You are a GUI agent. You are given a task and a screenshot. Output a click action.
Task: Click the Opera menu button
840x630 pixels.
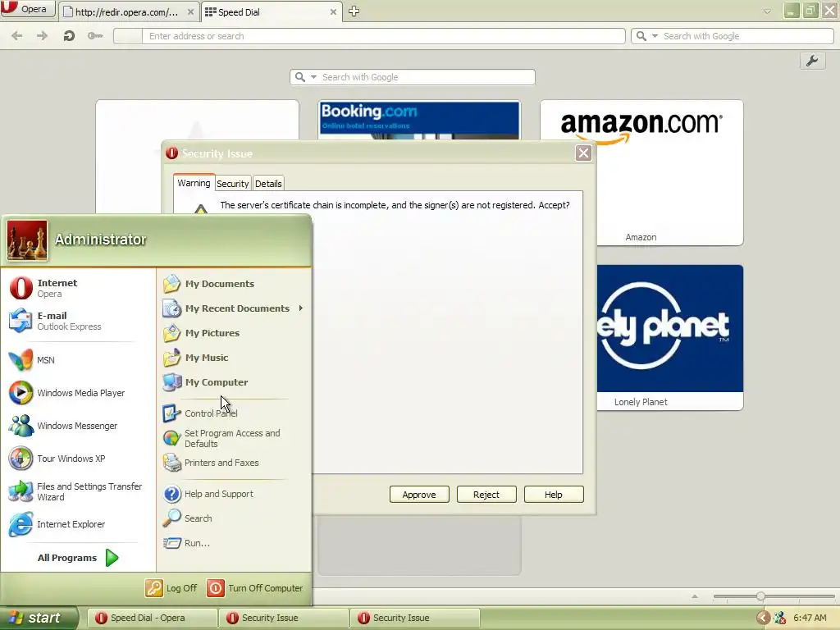(x=28, y=9)
